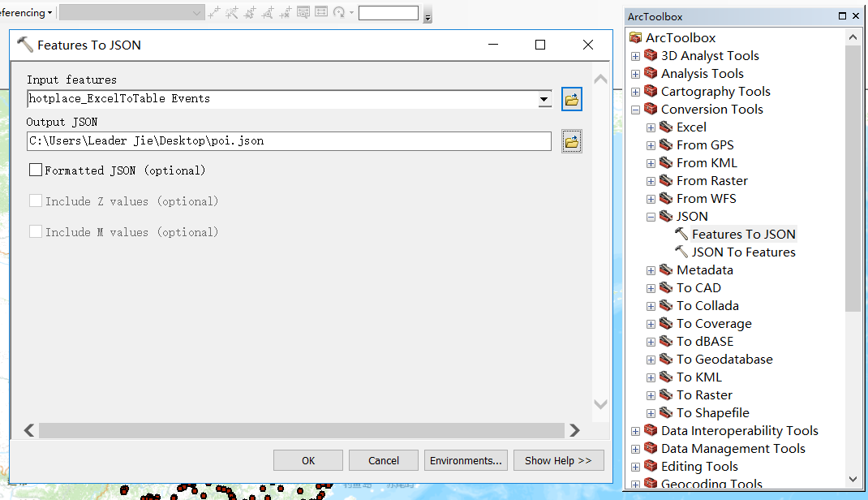868x500 pixels.
Task: Collapse Conversion Tools toolbox
Action: tap(635, 110)
